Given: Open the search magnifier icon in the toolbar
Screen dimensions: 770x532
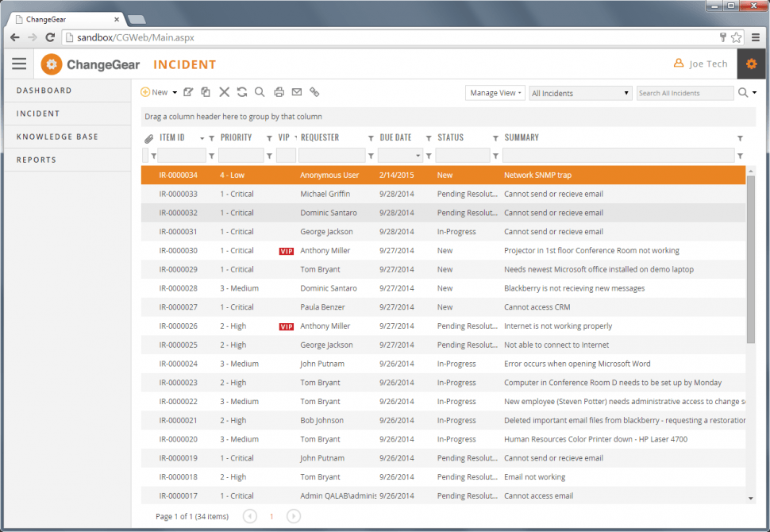Looking at the screenshot, I should tap(260, 92).
